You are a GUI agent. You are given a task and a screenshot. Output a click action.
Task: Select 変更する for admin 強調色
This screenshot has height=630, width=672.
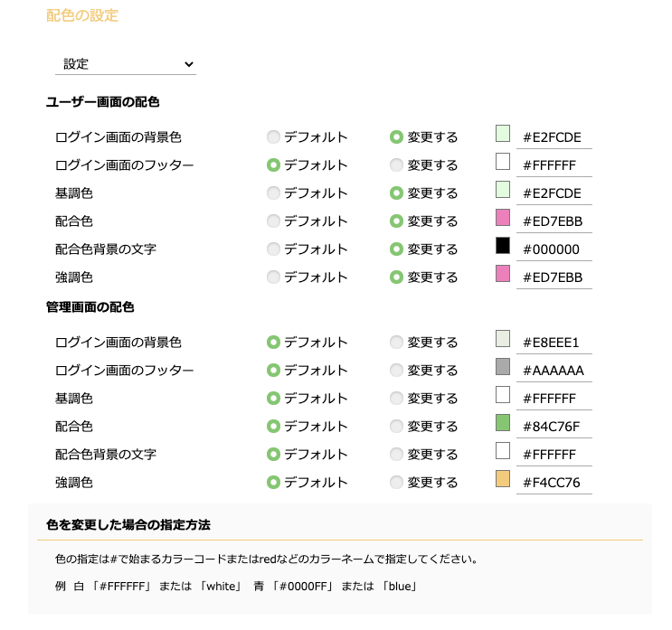coord(396,483)
